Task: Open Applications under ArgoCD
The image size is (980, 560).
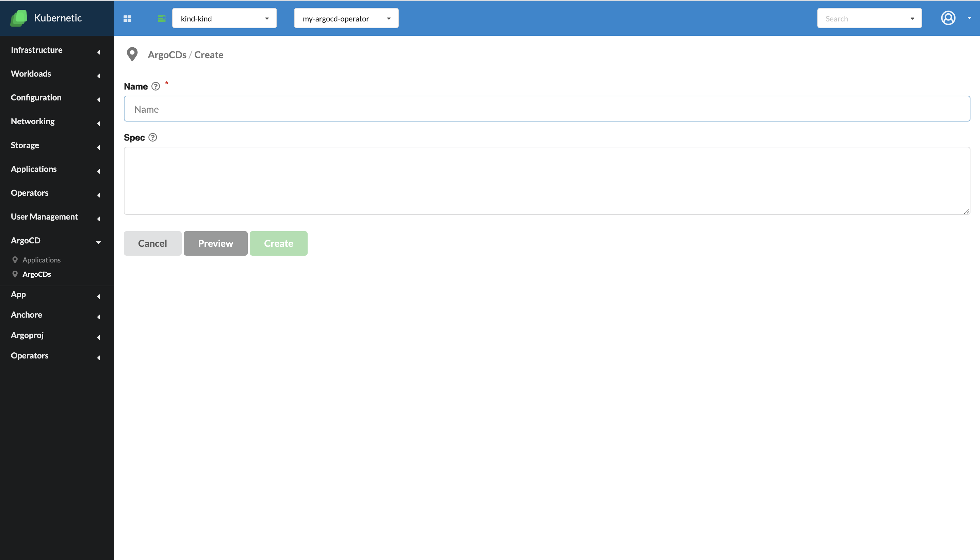Action: click(42, 260)
